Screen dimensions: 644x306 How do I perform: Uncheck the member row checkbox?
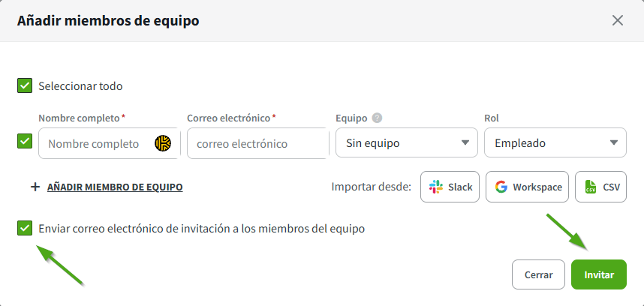[25, 141]
